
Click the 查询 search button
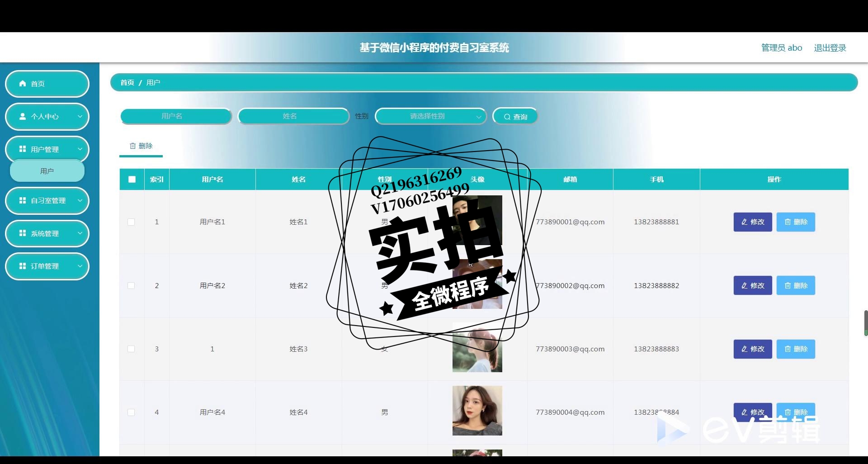click(x=515, y=116)
